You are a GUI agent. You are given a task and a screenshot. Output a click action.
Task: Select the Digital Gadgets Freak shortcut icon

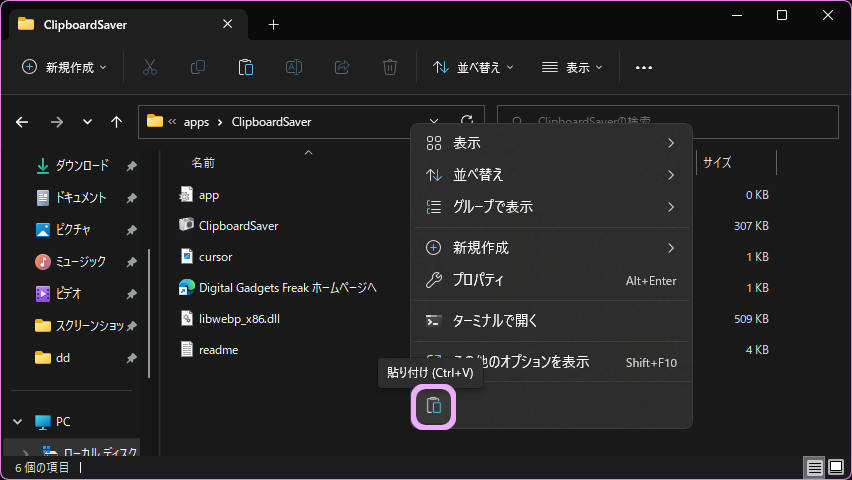click(x=186, y=287)
